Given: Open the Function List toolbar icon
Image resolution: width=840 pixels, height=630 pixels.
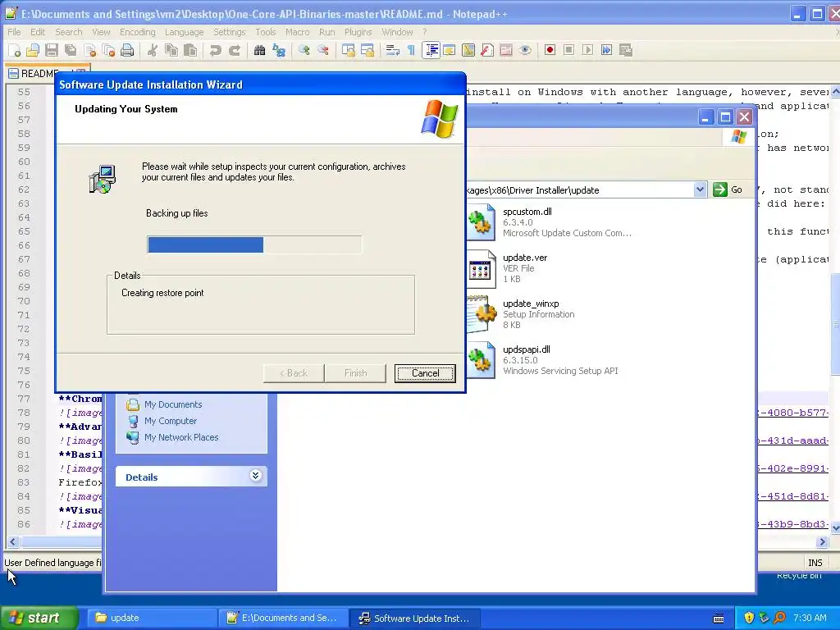Looking at the screenshot, I should tap(487, 50).
